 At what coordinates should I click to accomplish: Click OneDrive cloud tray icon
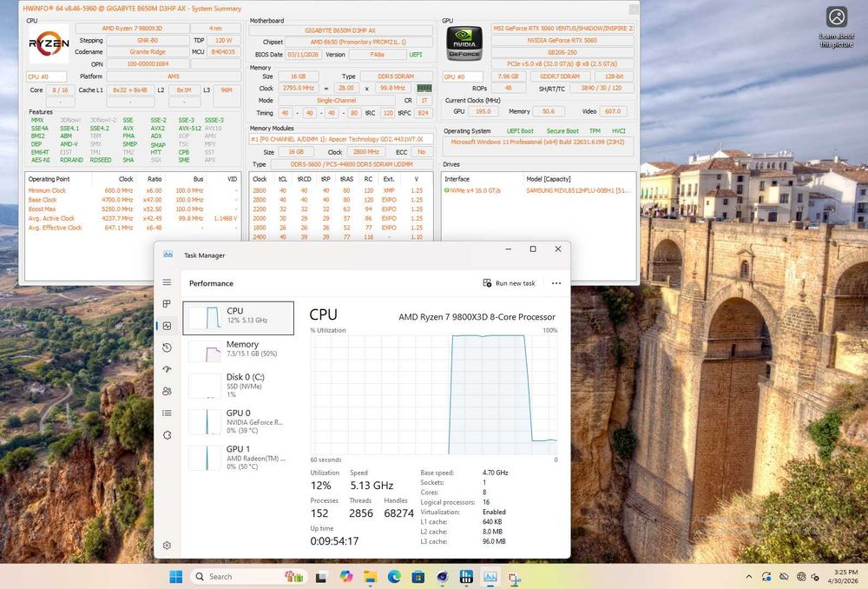tap(784, 577)
